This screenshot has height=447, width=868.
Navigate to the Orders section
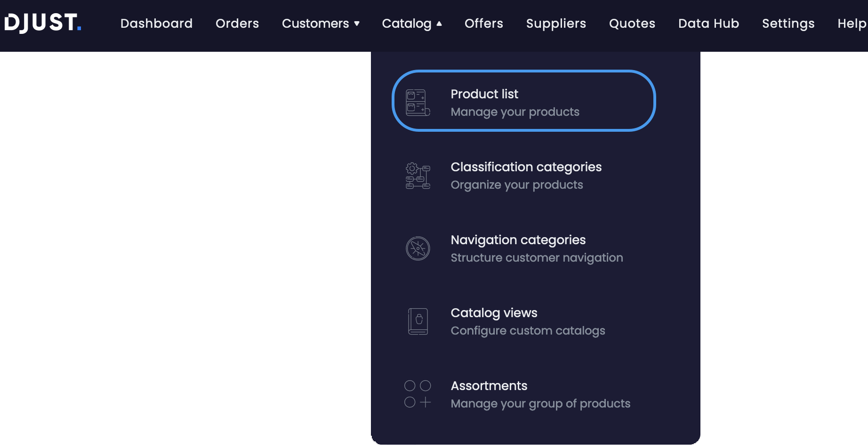tap(237, 23)
